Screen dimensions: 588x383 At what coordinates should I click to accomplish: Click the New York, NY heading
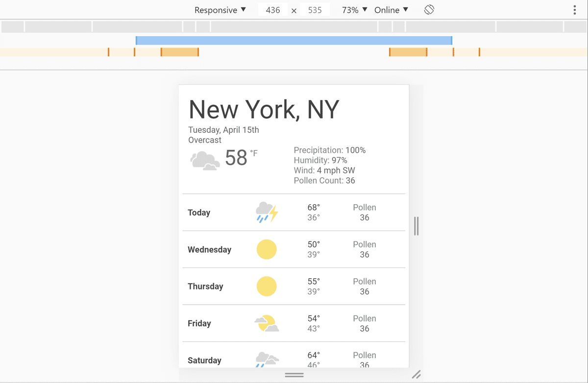point(264,109)
